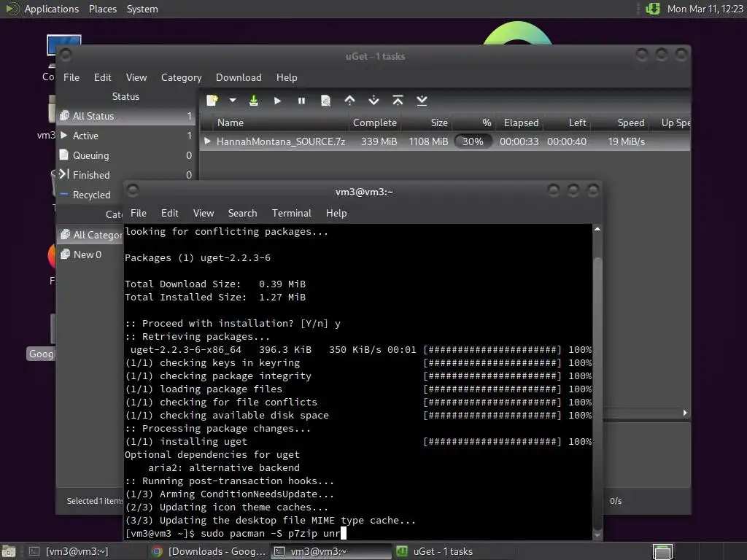Image resolution: width=747 pixels, height=560 pixels.
Task: Open the System menu in top panel
Action: (142, 9)
